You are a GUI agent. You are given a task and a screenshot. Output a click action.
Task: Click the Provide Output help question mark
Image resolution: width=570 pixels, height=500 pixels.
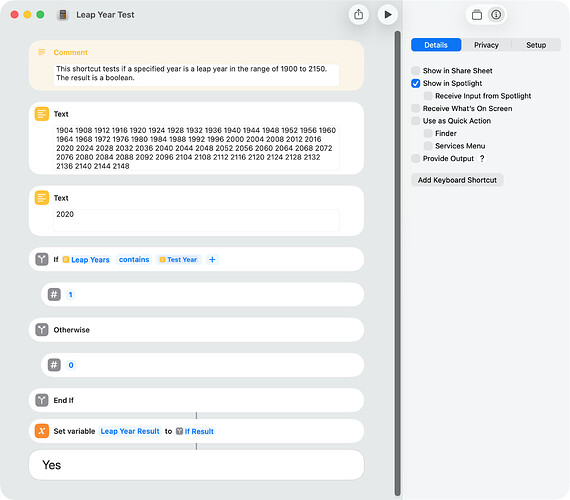[482, 159]
